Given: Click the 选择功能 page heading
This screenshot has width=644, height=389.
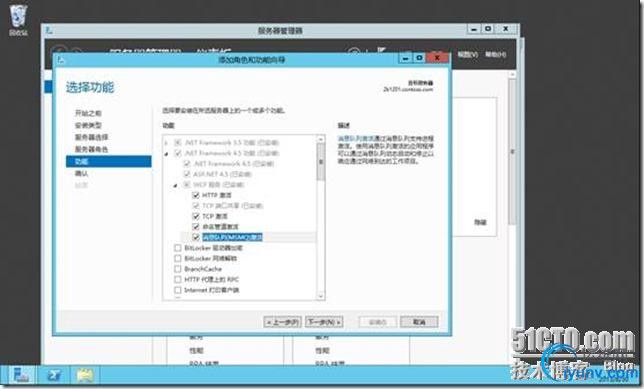Looking at the screenshot, I should [x=90, y=87].
